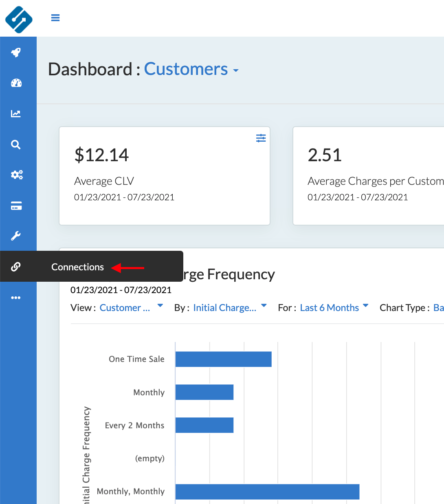Click the One Time Sale bar
Viewport: 444px width, 504px height.
click(x=223, y=359)
